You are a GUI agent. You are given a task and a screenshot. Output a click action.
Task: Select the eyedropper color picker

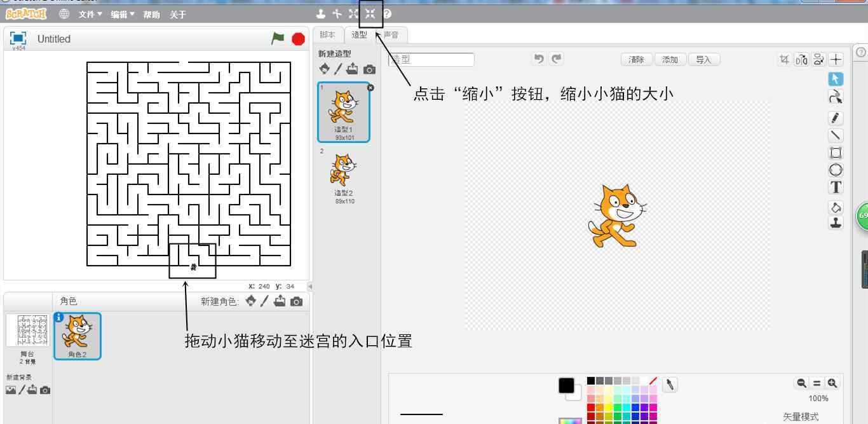pos(669,385)
